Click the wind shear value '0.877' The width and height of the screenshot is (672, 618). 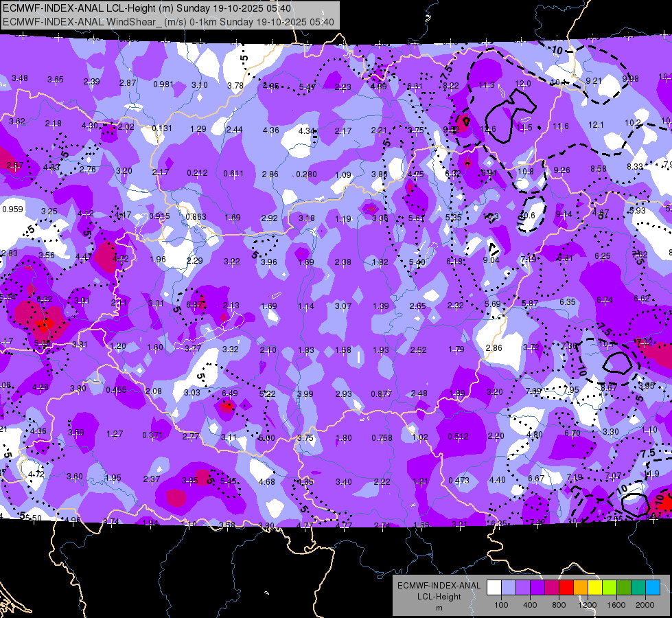[x=382, y=393]
